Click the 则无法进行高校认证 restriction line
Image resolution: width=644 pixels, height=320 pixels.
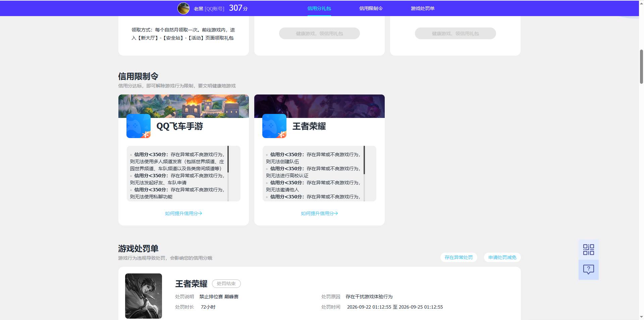287,176
